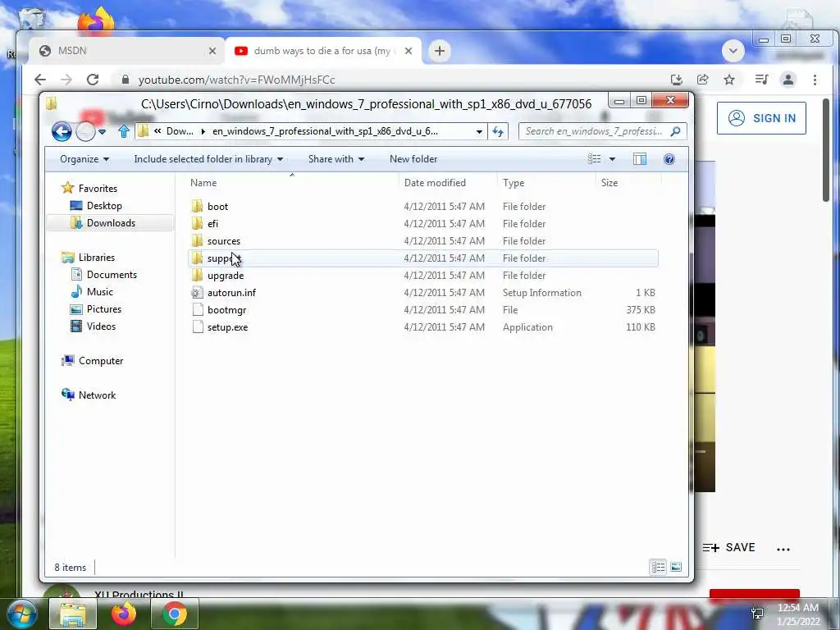
Task: Open Chrome profile icon
Action: pyautogui.click(x=788, y=80)
